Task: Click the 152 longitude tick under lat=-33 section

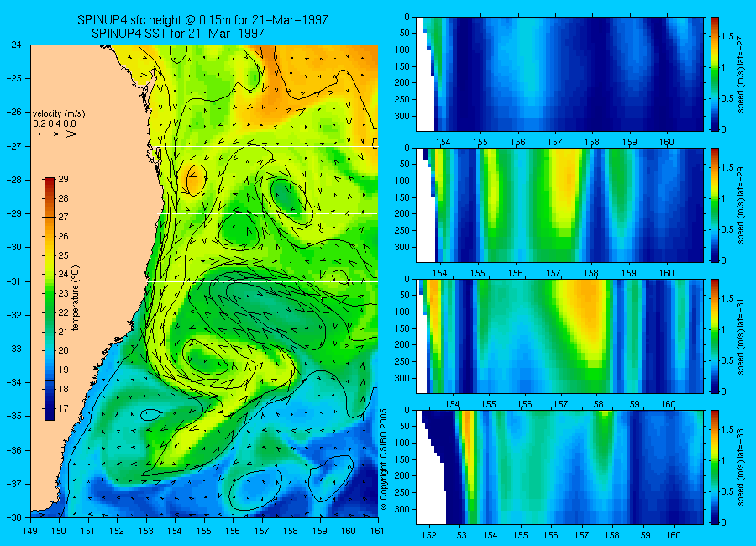Action: coord(428,535)
